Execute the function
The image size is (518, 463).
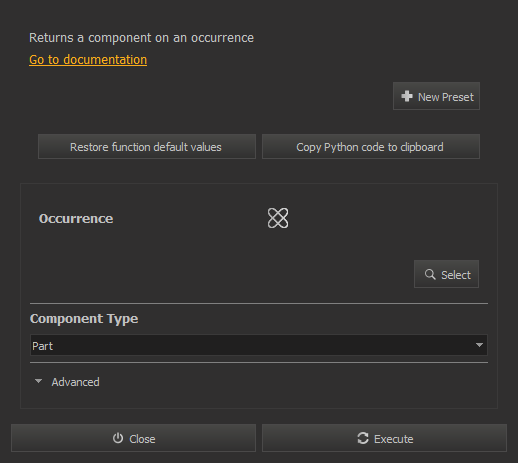click(384, 438)
